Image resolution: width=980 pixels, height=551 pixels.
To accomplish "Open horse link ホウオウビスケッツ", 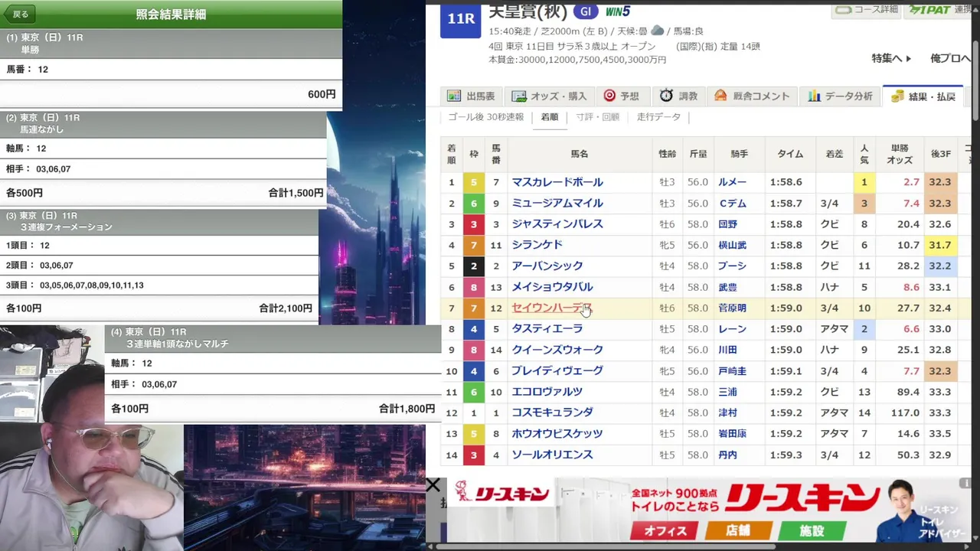I will (x=557, y=433).
